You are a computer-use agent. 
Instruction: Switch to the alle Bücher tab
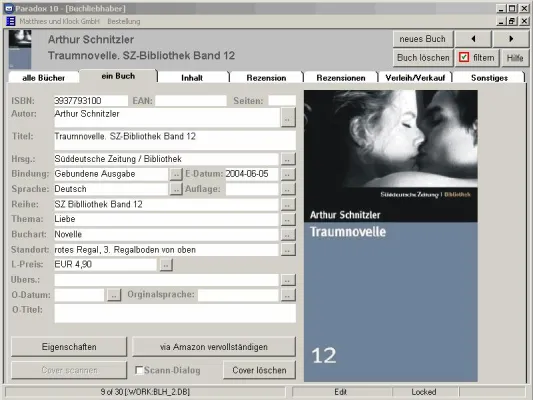pos(44,77)
